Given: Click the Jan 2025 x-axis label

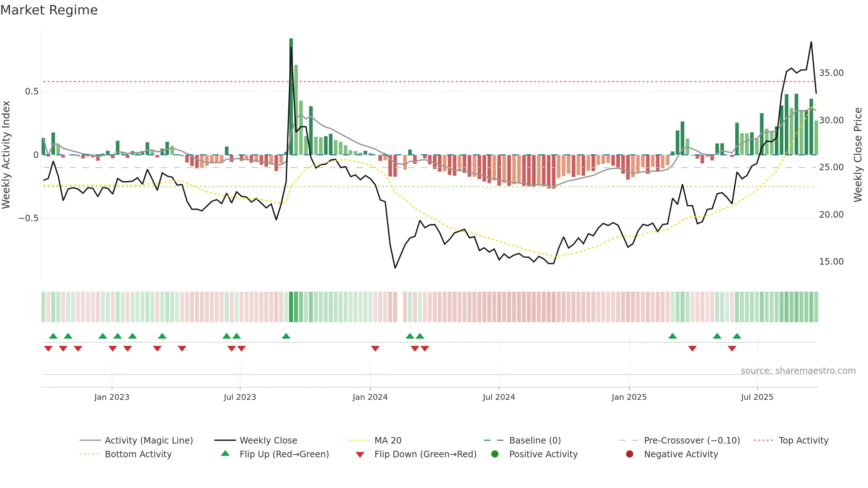Looking at the screenshot, I should 629,397.
